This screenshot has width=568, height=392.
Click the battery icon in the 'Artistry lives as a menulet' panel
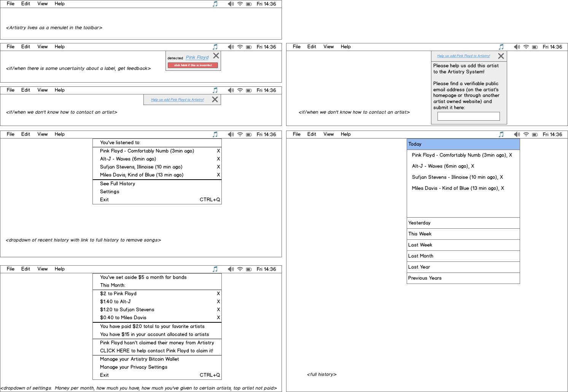tap(249, 4)
